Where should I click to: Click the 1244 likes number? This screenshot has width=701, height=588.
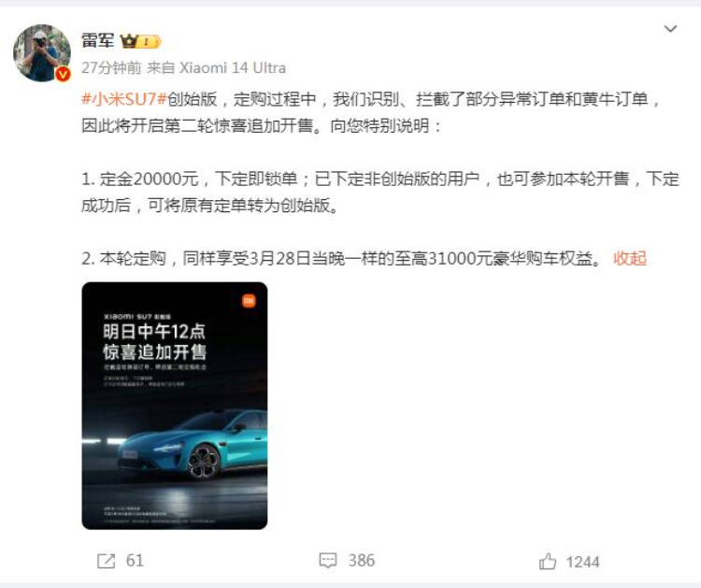(x=582, y=562)
